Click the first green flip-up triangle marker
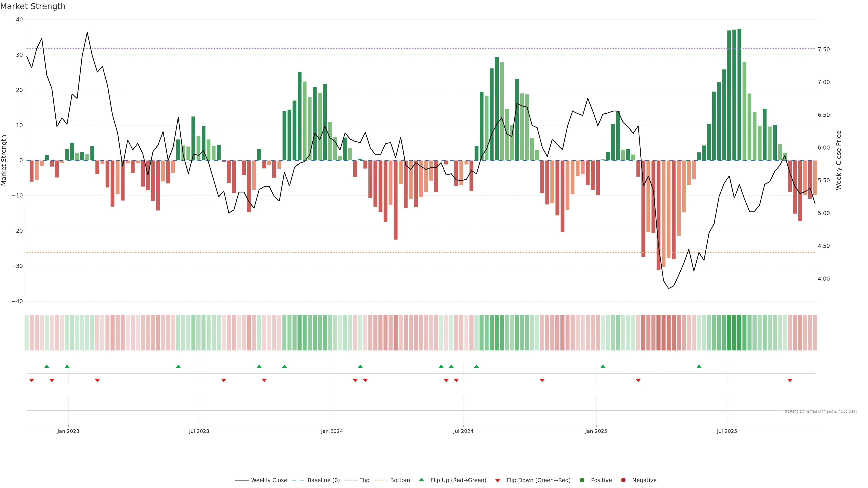Image resolution: width=868 pixels, height=488 pixels. pyautogui.click(x=47, y=366)
